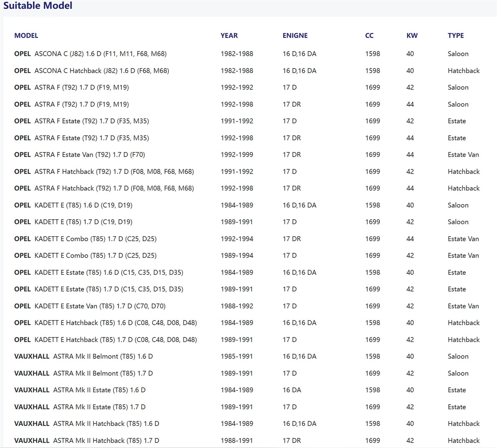Click year 1988-1991 cell
The height and width of the screenshot is (448, 497).
(237, 441)
